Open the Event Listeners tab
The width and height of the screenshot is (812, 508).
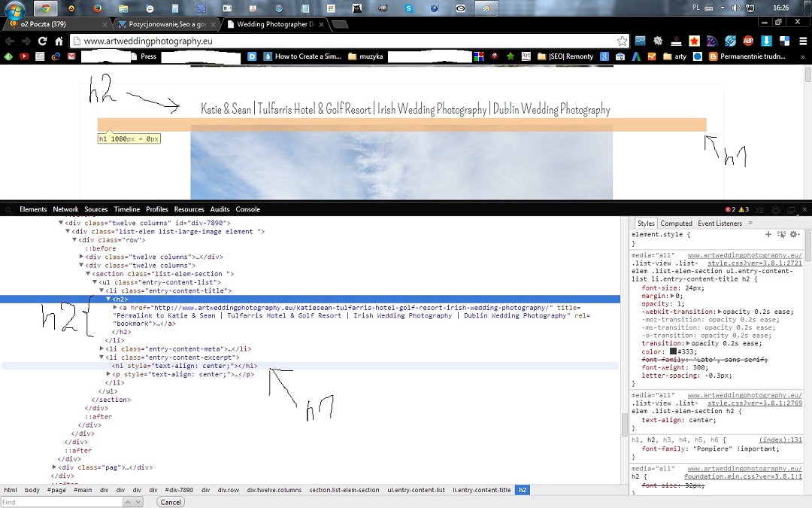pos(720,224)
